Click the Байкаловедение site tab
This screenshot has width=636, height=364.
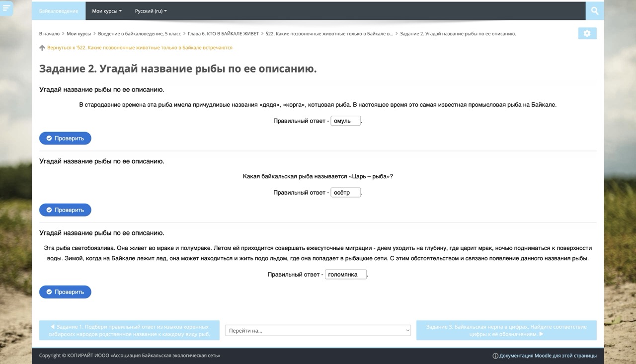[x=59, y=11]
